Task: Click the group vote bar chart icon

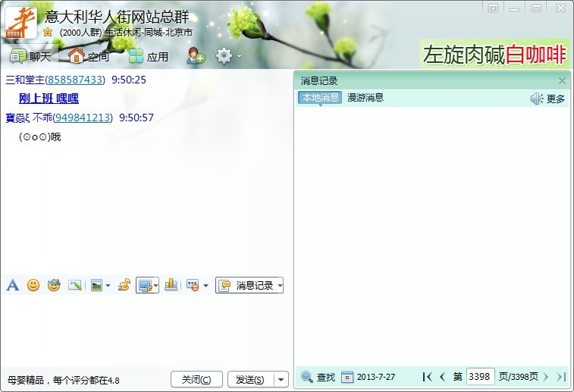Action: (171, 285)
